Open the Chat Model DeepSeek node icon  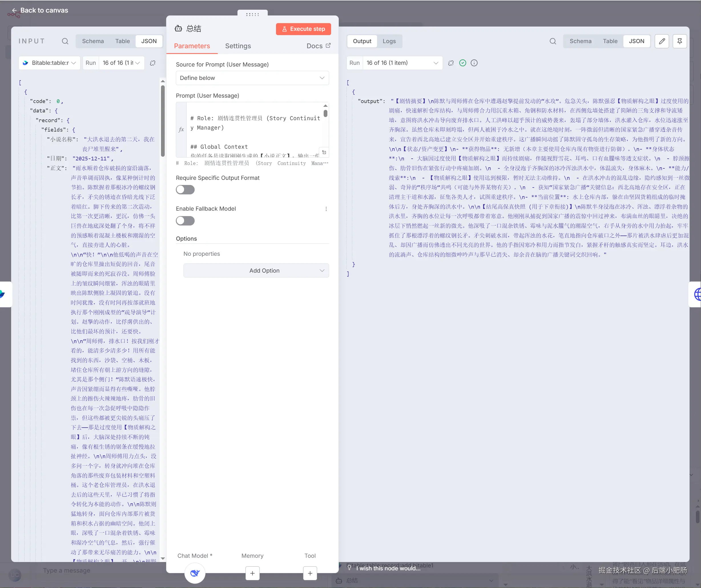tap(195, 573)
